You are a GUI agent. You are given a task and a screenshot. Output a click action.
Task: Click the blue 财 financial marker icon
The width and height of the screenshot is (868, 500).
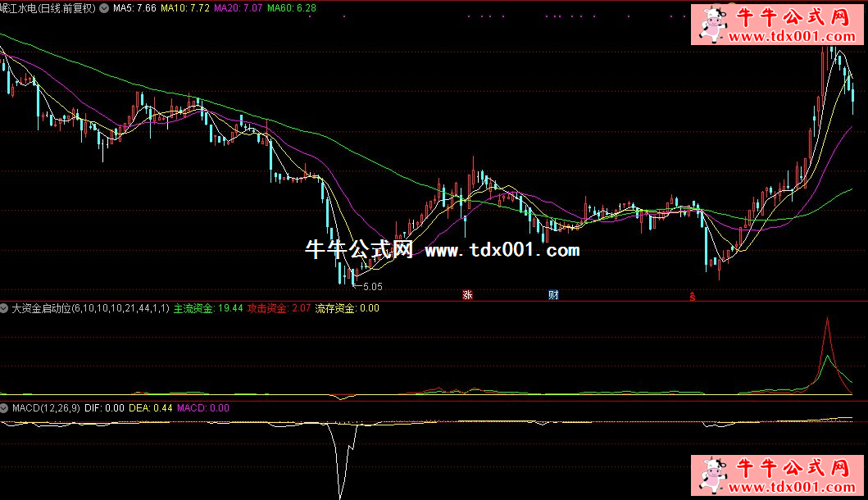coord(554,295)
